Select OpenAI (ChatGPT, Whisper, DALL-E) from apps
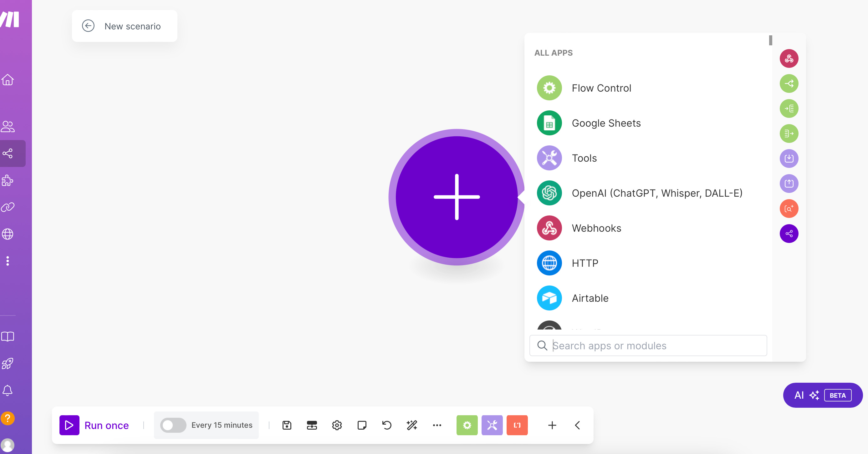The image size is (868, 454). (x=657, y=193)
